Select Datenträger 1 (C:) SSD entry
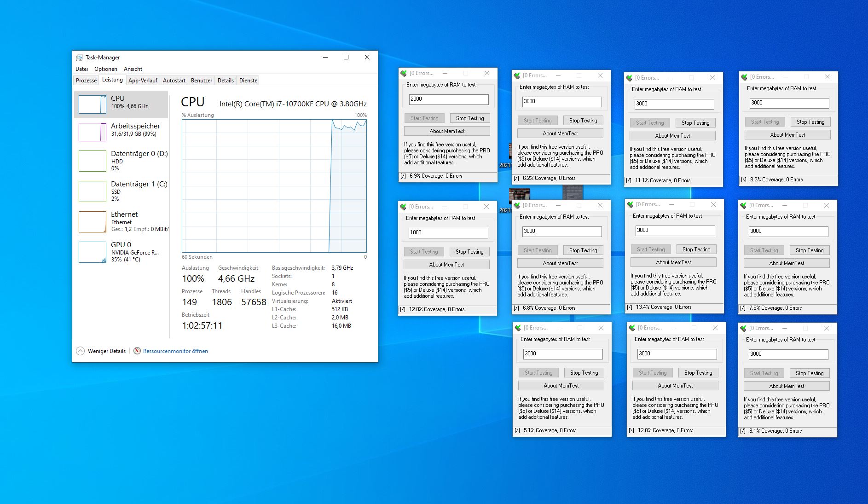Screen dimensions: 868x504 click(x=121, y=191)
